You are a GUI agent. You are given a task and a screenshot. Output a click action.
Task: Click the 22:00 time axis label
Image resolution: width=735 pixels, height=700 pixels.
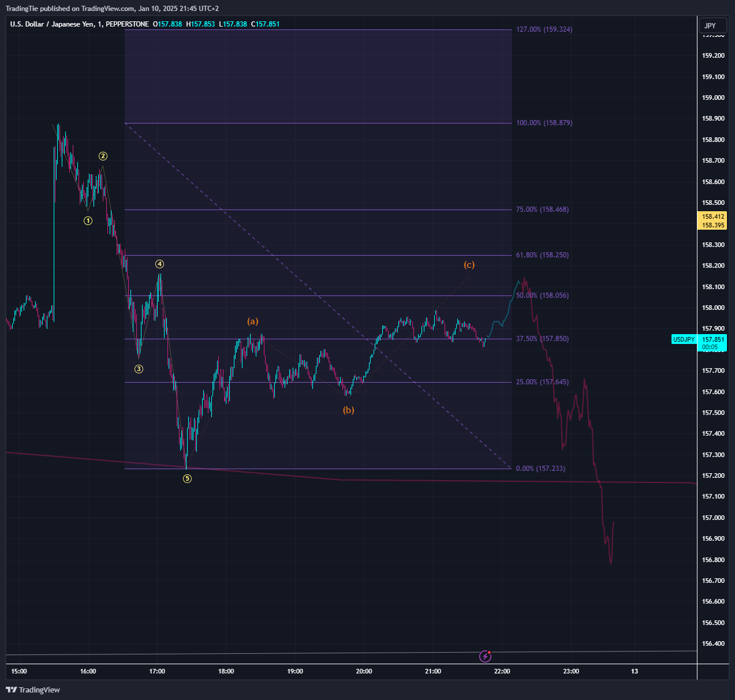point(502,671)
